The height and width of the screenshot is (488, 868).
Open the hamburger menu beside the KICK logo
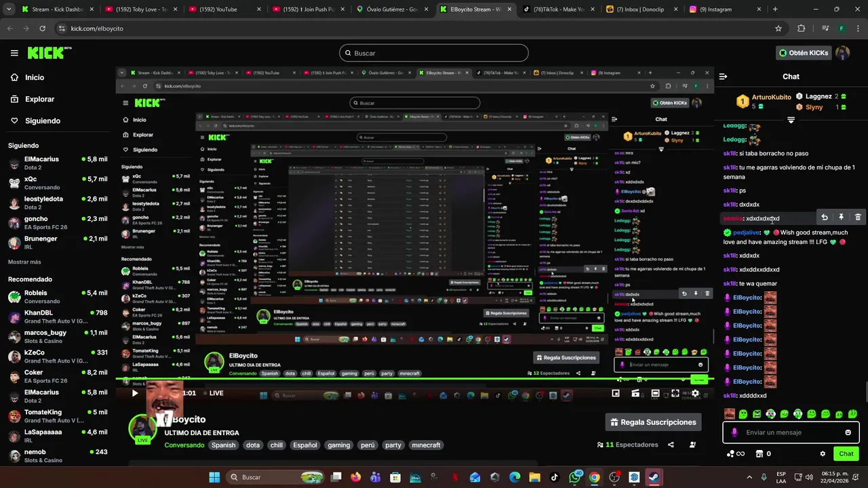click(14, 53)
